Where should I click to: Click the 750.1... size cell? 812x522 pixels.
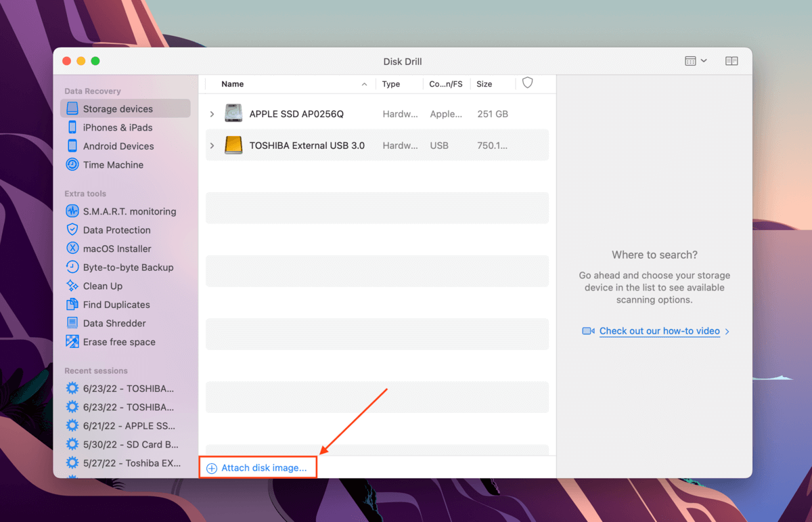tap(492, 146)
